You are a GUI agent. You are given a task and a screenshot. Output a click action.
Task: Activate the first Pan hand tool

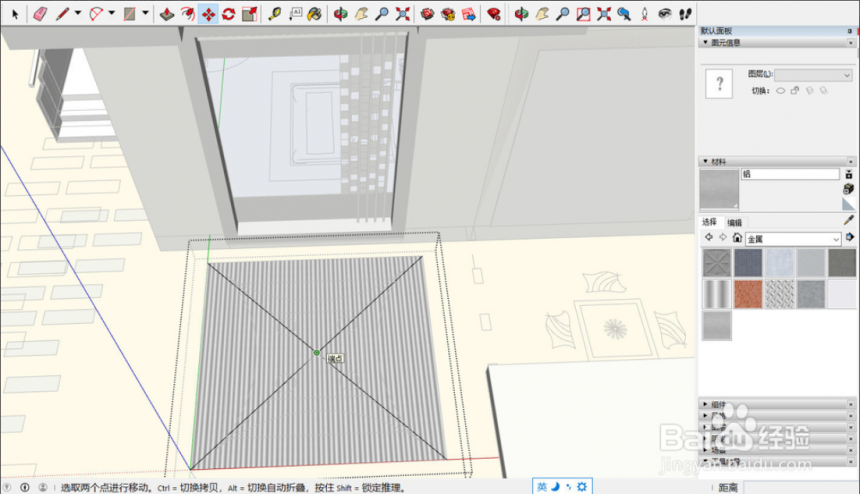pyautogui.click(x=361, y=14)
